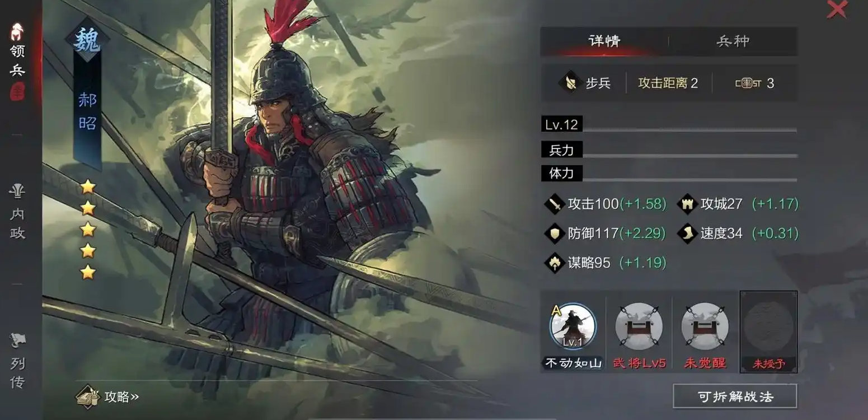868x420 pixels.
Task: Select the empty 未授予 skill slot
Action: (768, 332)
